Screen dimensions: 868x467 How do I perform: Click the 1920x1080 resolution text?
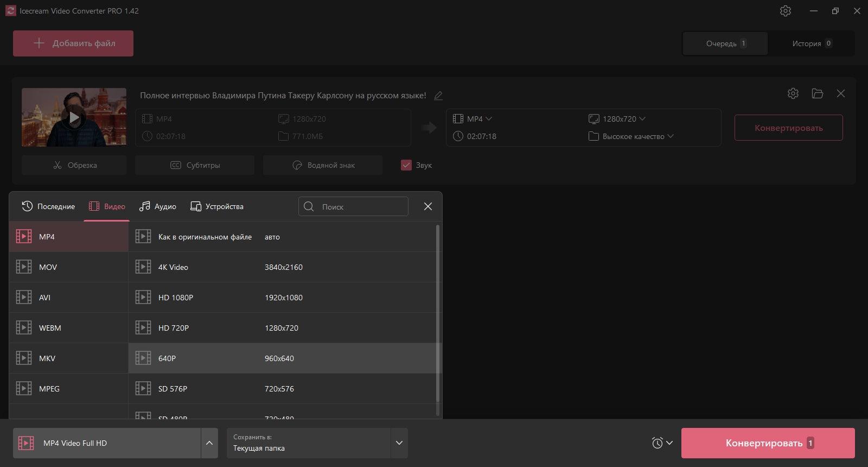[284, 298]
